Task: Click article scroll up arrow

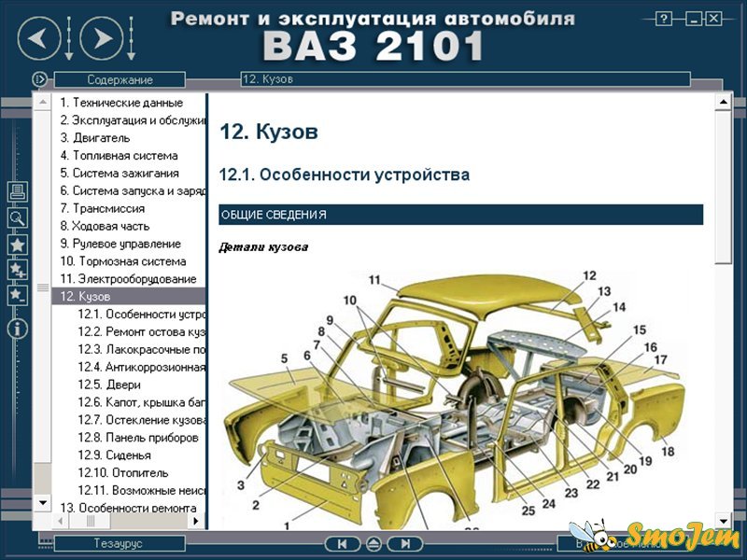Action: (x=723, y=102)
